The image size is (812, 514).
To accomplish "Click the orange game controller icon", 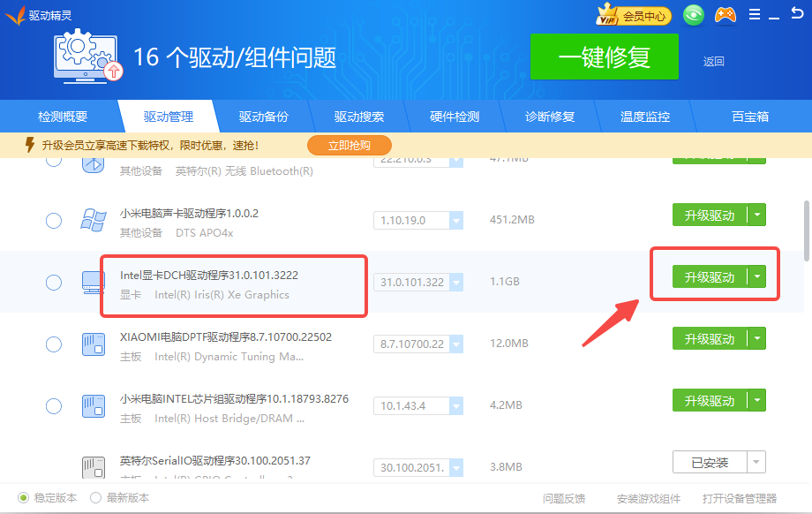I will [725, 15].
